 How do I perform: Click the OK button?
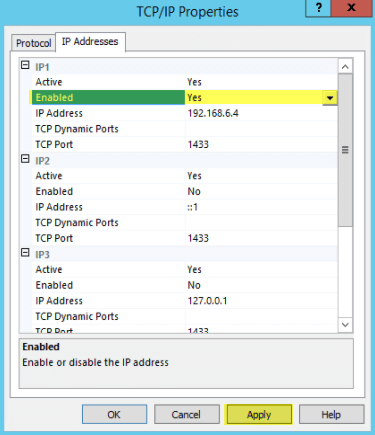(x=114, y=414)
